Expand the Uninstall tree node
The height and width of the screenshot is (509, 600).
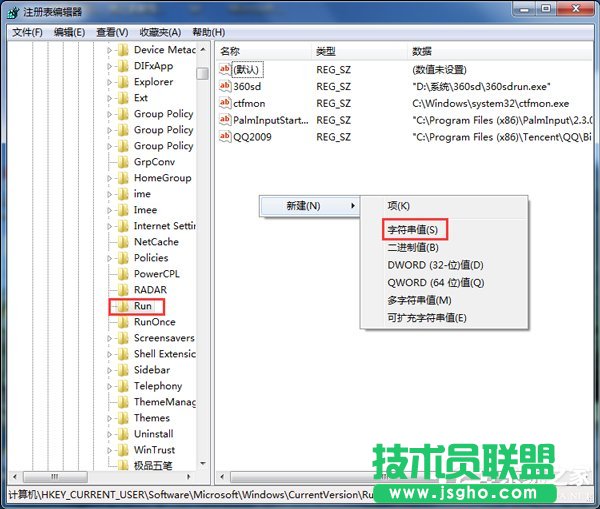click(x=109, y=434)
